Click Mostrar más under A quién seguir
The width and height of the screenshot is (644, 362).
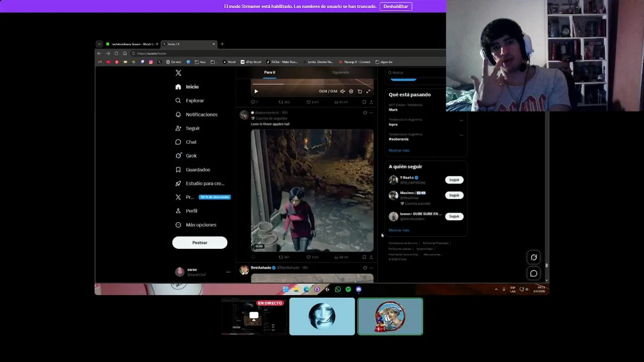coord(399,230)
